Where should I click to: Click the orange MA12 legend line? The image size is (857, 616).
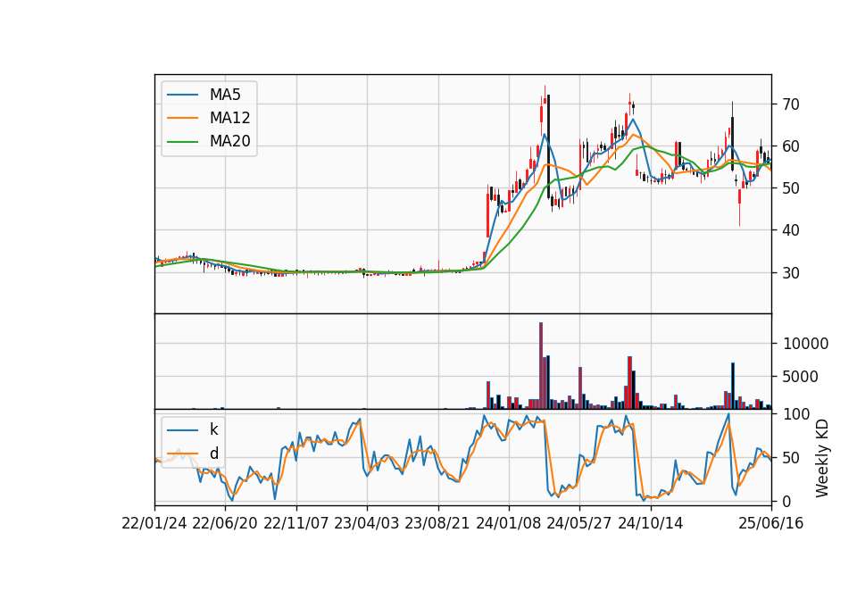182,118
